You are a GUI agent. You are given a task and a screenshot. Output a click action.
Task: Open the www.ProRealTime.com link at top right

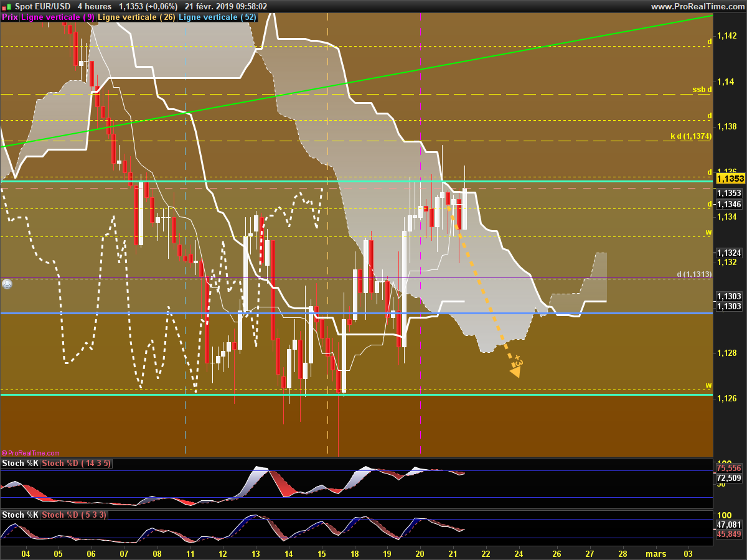point(697,6)
